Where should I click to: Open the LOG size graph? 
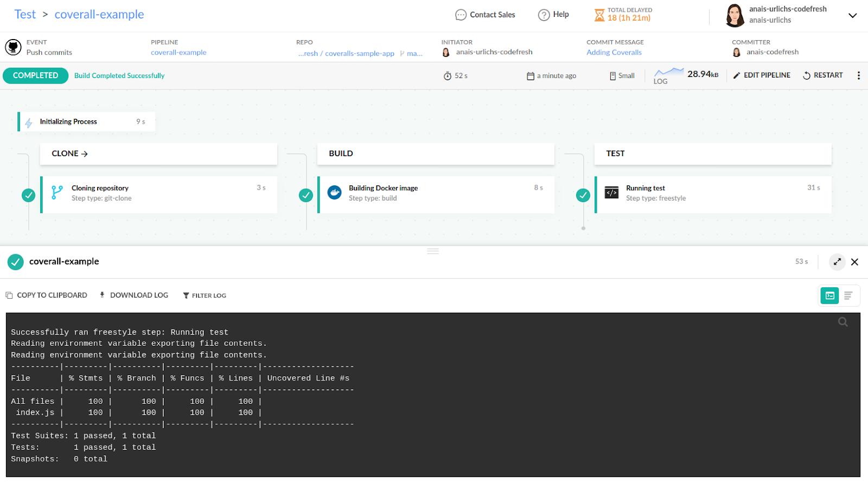(668, 75)
